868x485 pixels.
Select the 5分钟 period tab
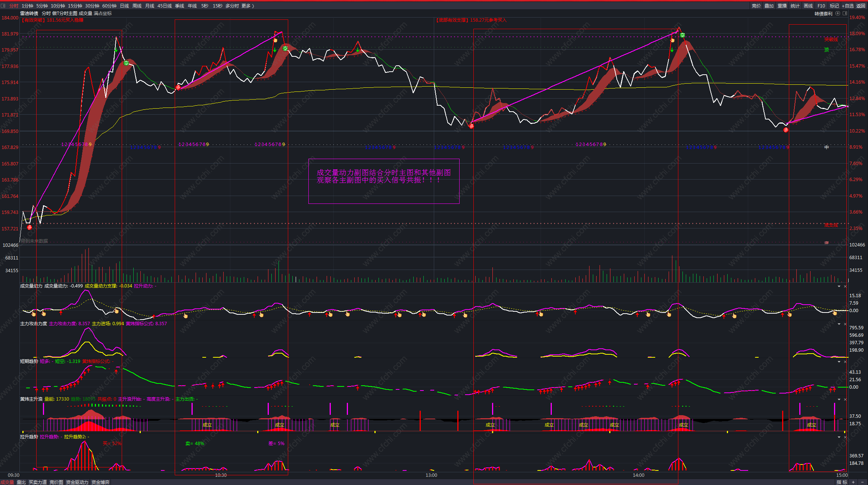[x=42, y=6]
